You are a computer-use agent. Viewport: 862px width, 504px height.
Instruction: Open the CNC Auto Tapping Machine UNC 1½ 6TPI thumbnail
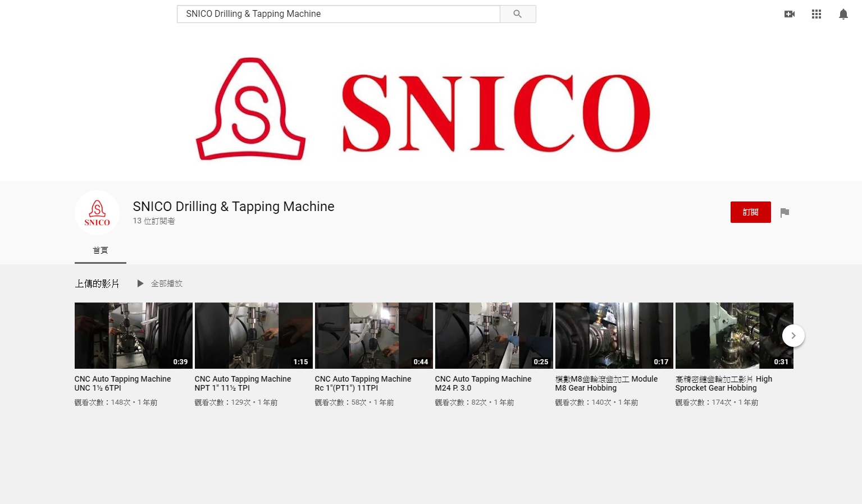click(x=133, y=335)
